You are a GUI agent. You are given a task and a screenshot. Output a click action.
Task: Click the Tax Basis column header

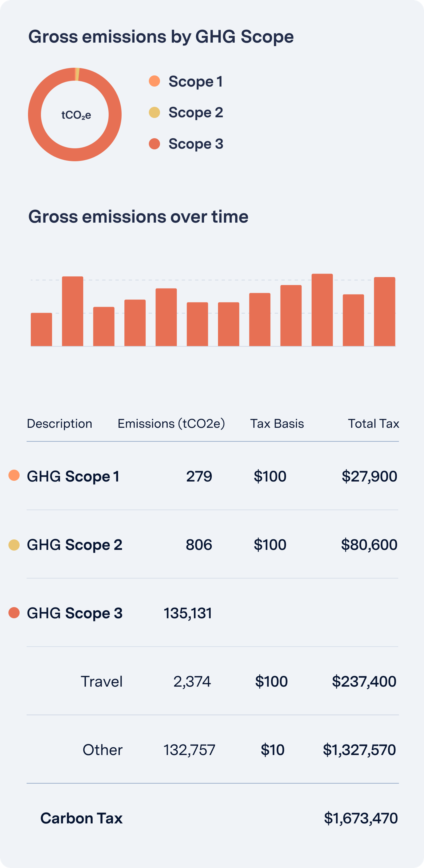[x=277, y=424]
